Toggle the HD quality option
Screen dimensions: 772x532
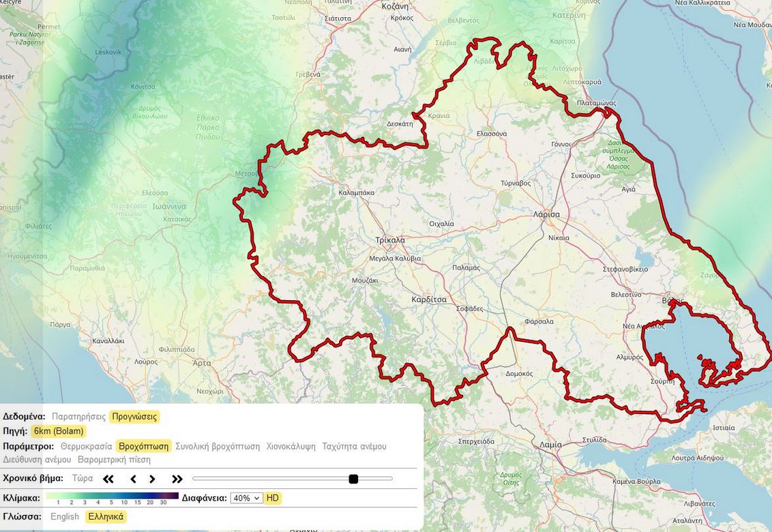coord(273,498)
